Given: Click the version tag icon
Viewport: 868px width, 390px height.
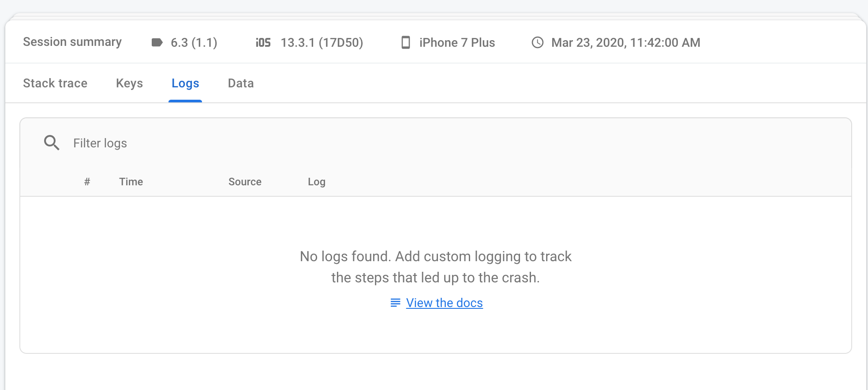Looking at the screenshot, I should coord(157,42).
